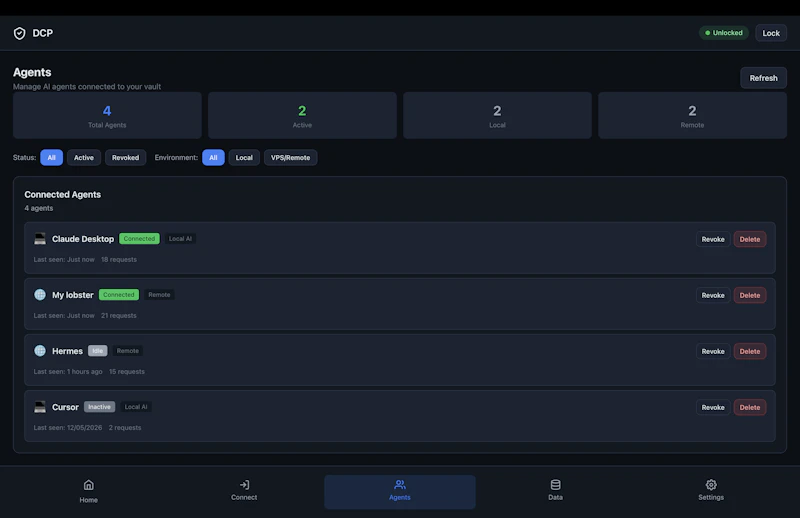This screenshot has width=800, height=518.
Task: Revoke the My lobster agent
Action: [x=713, y=295]
